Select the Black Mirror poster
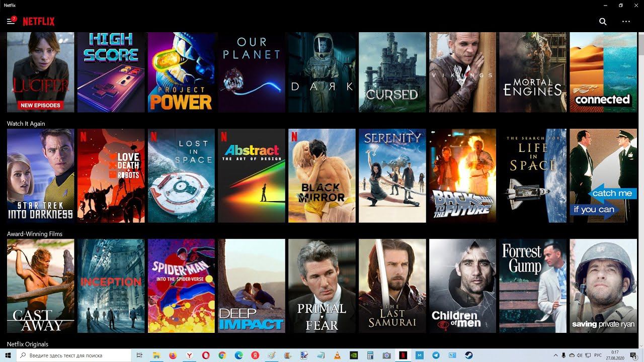The image size is (644, 362). (x=322, y=175)
